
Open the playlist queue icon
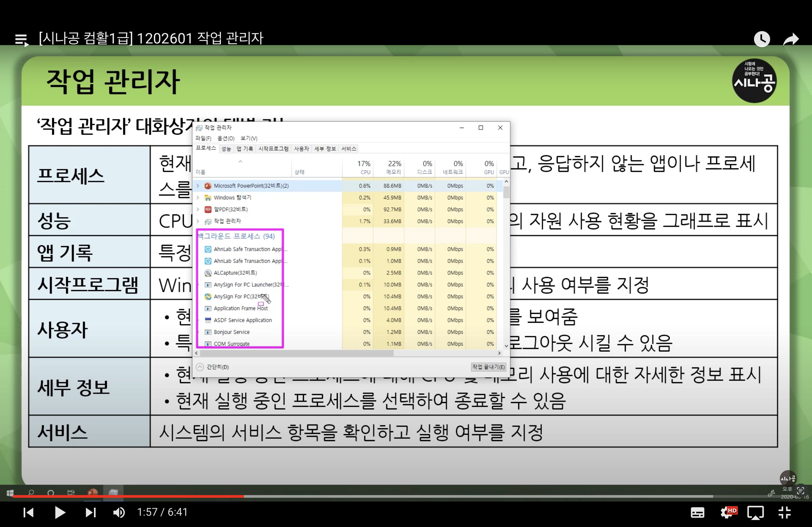tap(21, 39)
